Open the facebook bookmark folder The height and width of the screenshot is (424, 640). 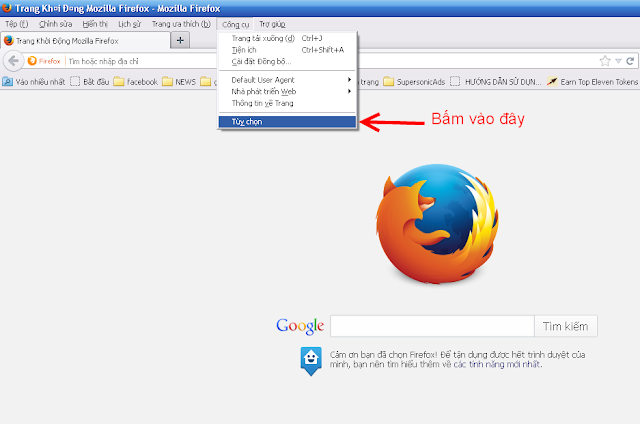coord(136,82)
